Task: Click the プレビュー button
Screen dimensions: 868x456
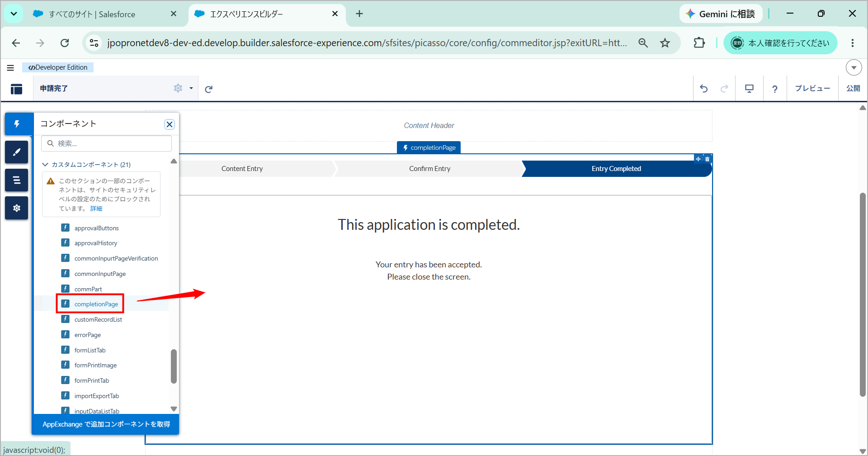Action: click(812, 89)
